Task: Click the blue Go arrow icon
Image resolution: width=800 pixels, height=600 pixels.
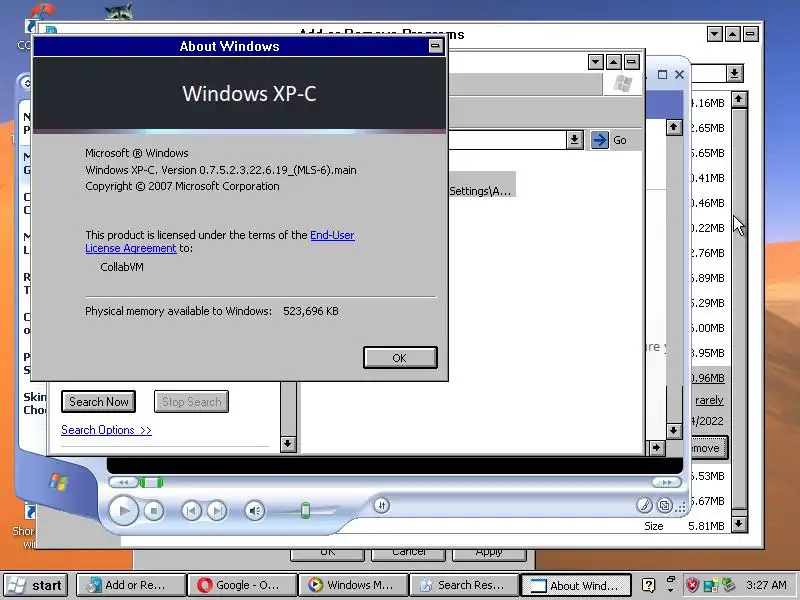Action: tap(599, 140)
